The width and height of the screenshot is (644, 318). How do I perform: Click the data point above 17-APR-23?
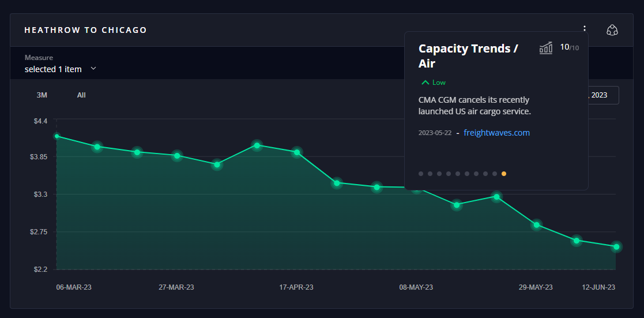coord(297,152)
